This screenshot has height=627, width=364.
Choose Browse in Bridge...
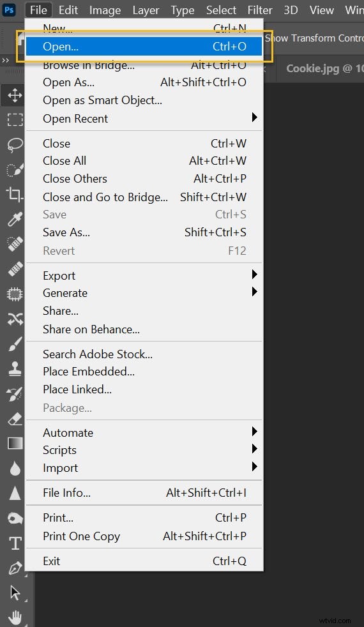[x=144, y=65]
